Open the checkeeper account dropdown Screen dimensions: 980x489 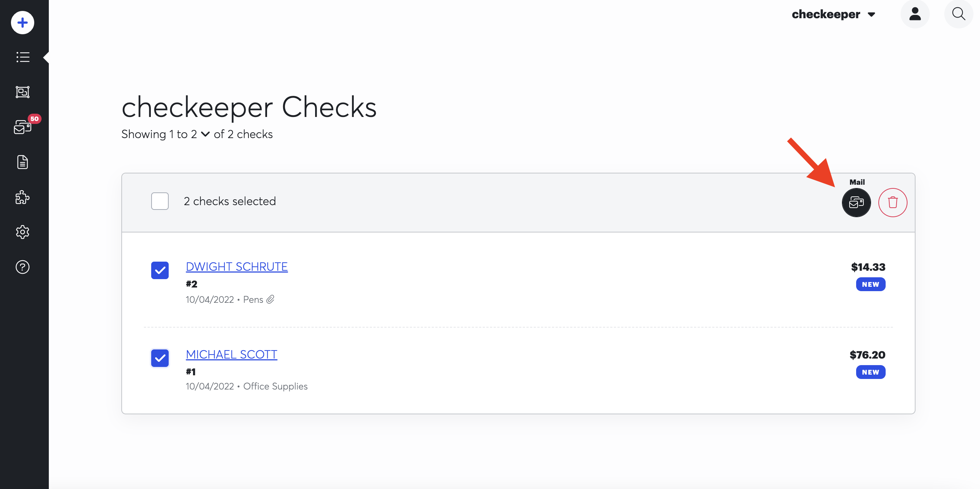(834, 14)
